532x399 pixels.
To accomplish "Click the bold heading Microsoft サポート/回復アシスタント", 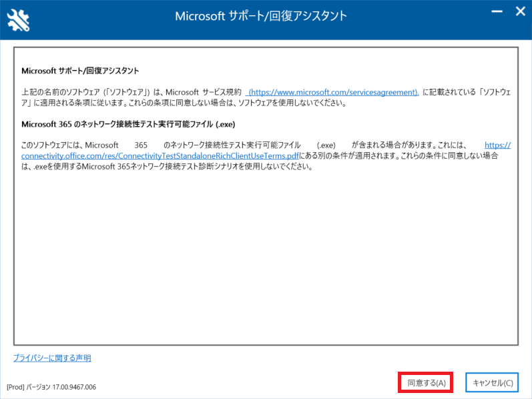I will [x=80, y=71].
